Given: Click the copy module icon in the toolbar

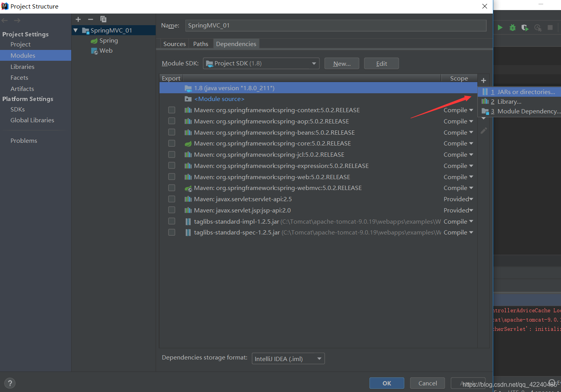Looking at the screenshot, I should tap(103, 19).
